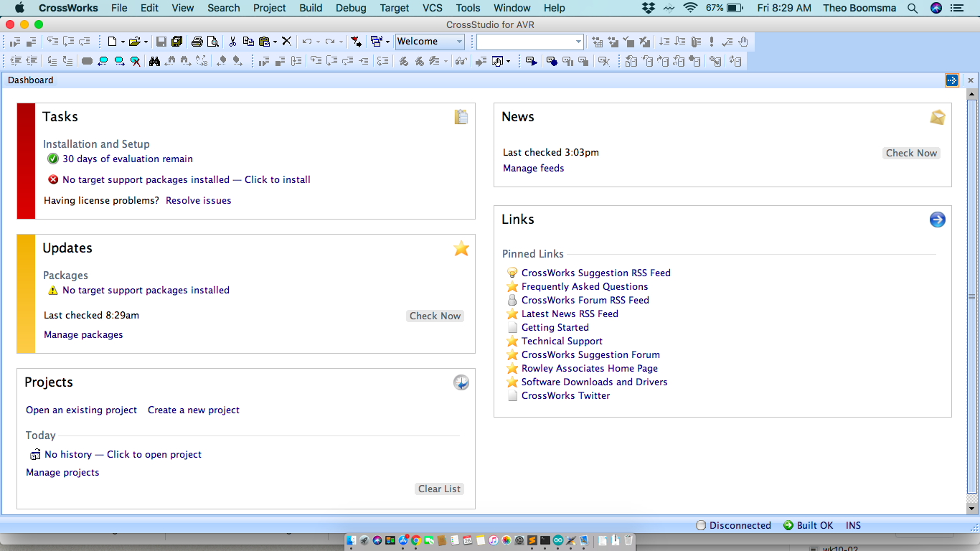Click the Print icon in toolbar
This screenshot has width=980, height=551.
click(197, 42)
